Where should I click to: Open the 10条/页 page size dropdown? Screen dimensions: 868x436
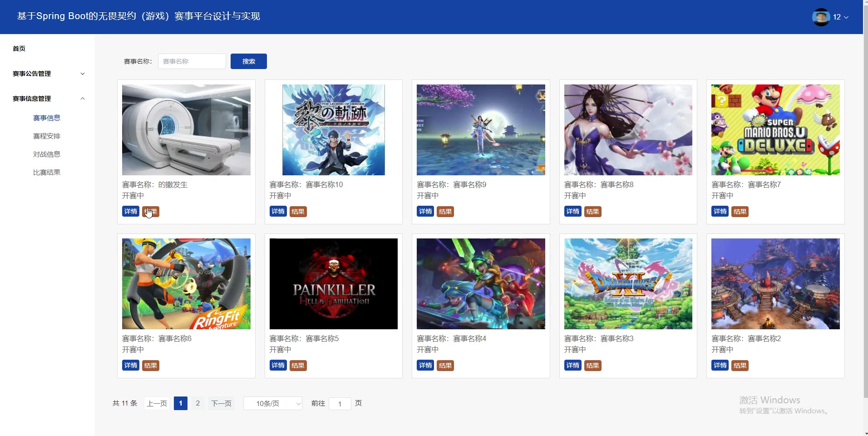coord(273,403)
